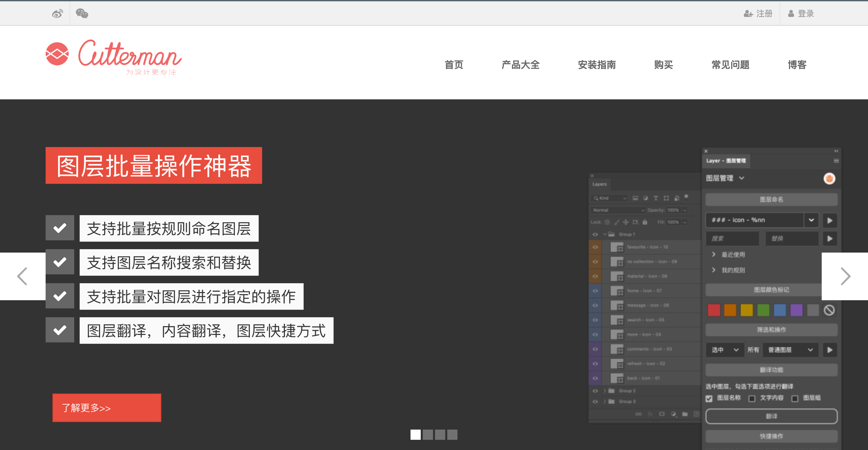This screenshot has width=868, height=450.
Task: Go to previous carousel slide arrow
Action: pos(22,276)
